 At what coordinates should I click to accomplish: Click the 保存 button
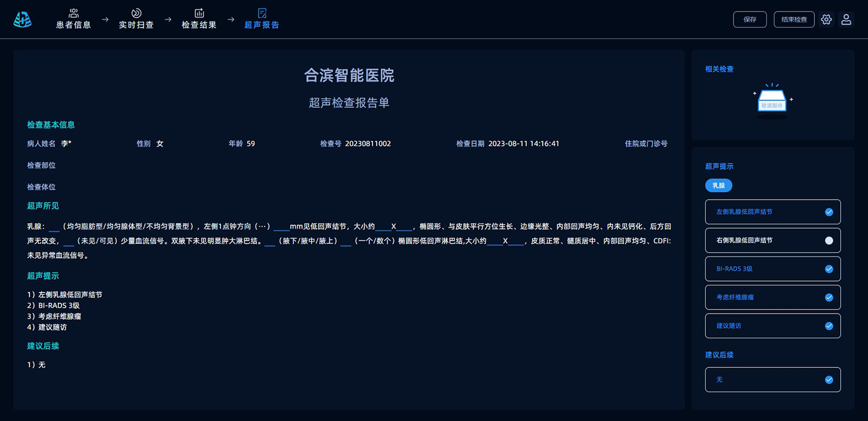pos(750,19)
